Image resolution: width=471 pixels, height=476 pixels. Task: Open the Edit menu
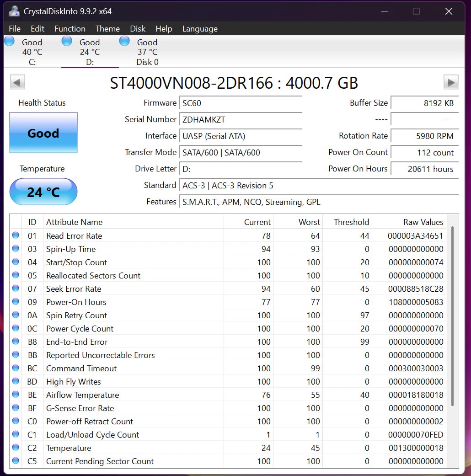(x=37, y=28)
